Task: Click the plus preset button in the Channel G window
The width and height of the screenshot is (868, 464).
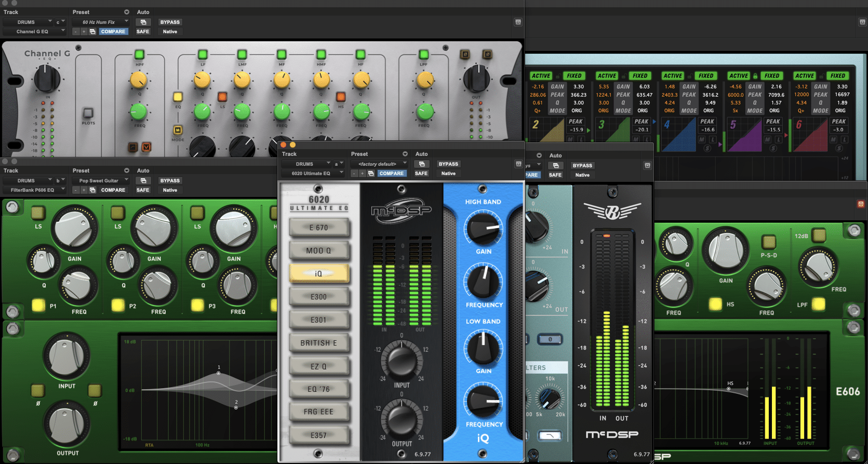Action: pos(84,32)
